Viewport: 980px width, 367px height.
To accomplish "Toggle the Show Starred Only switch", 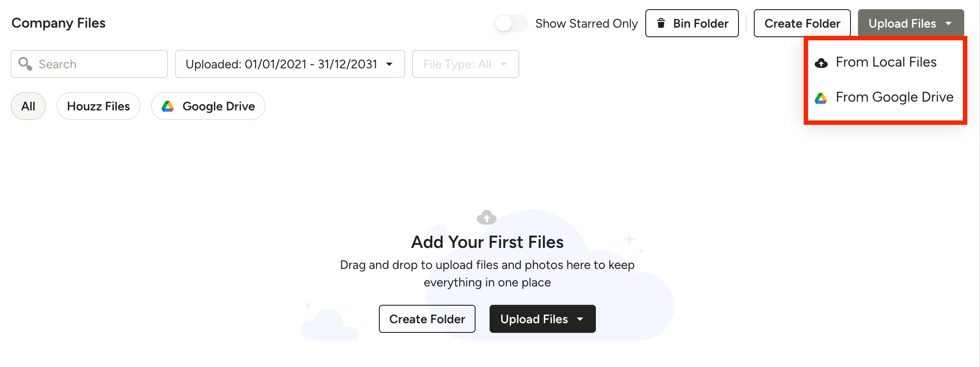I will (x=511, y=23).
